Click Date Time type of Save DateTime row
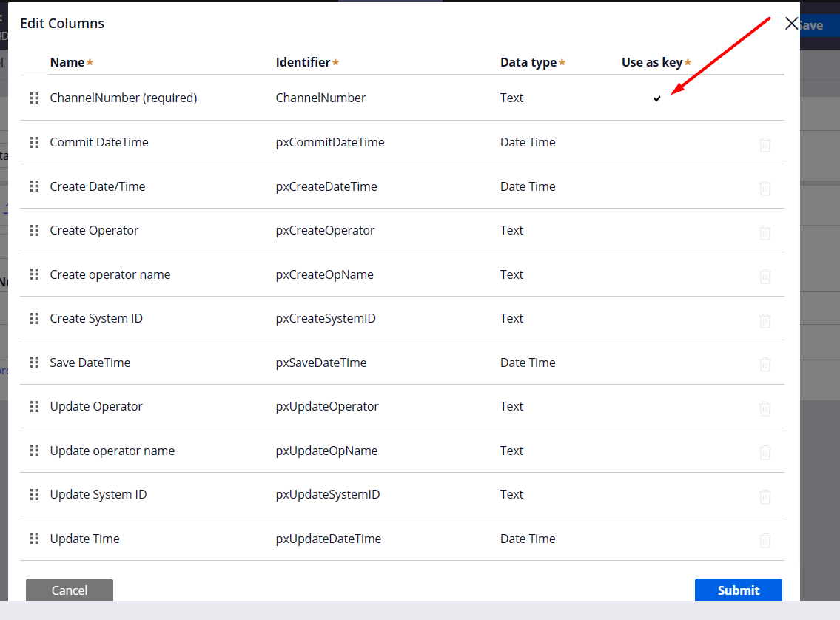 point(528,363)
